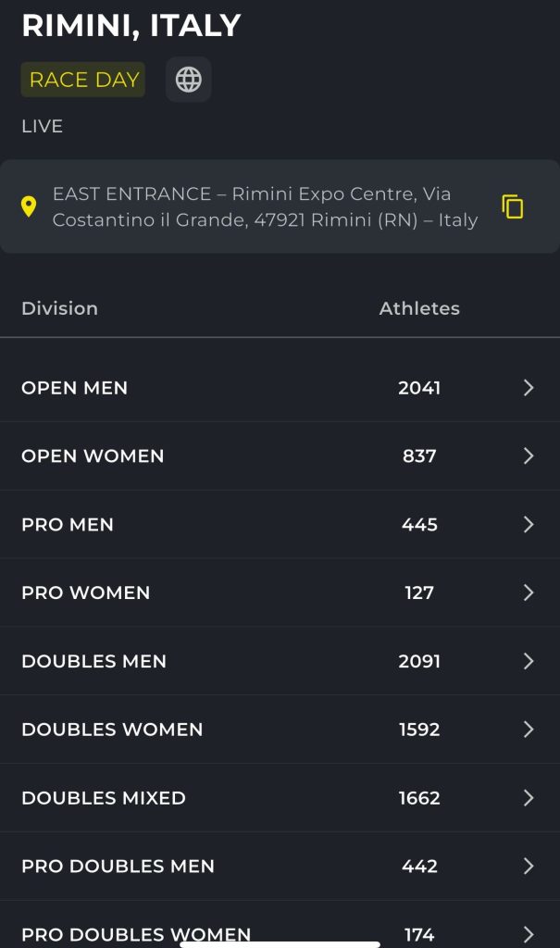Copy the venue address with copy icon
The width and height of the screenshot is (560, 948).
point(512,206)
